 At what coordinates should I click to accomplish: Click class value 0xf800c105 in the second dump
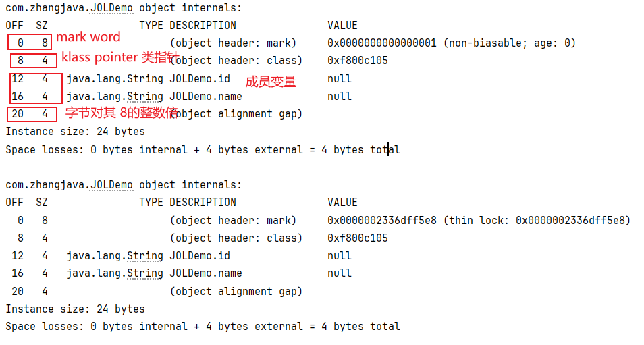point(358,238)
